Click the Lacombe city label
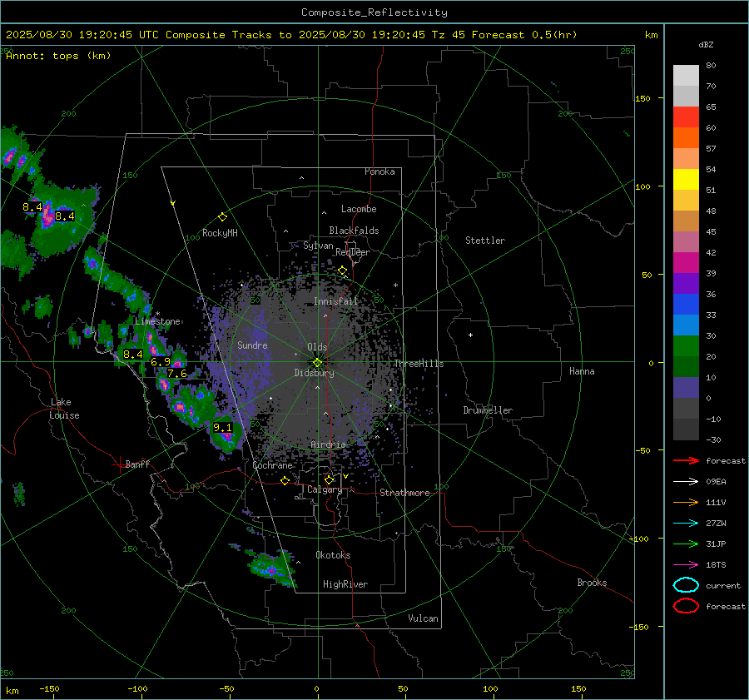Image resolution: width=749 pixels, height=700 pixels. point(359,209)
